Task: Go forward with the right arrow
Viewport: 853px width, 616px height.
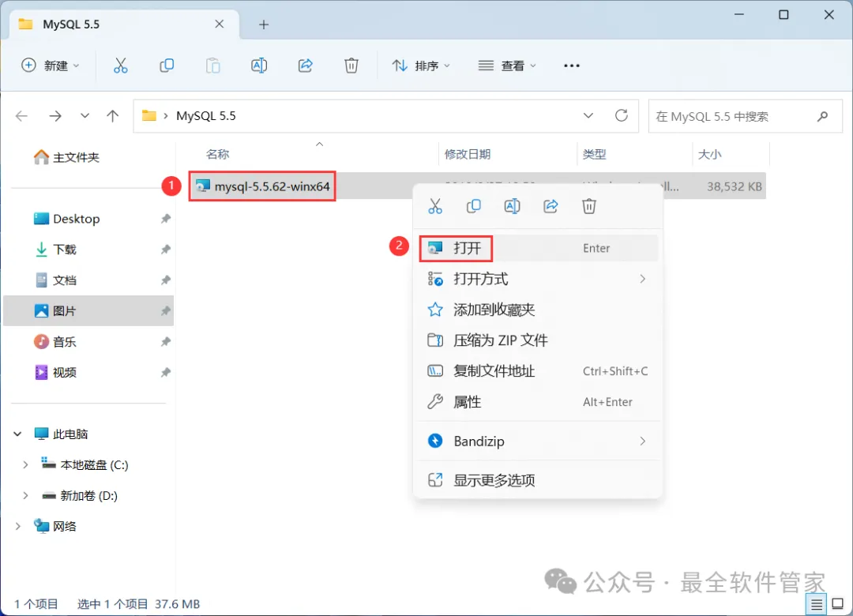Action: 55,116
